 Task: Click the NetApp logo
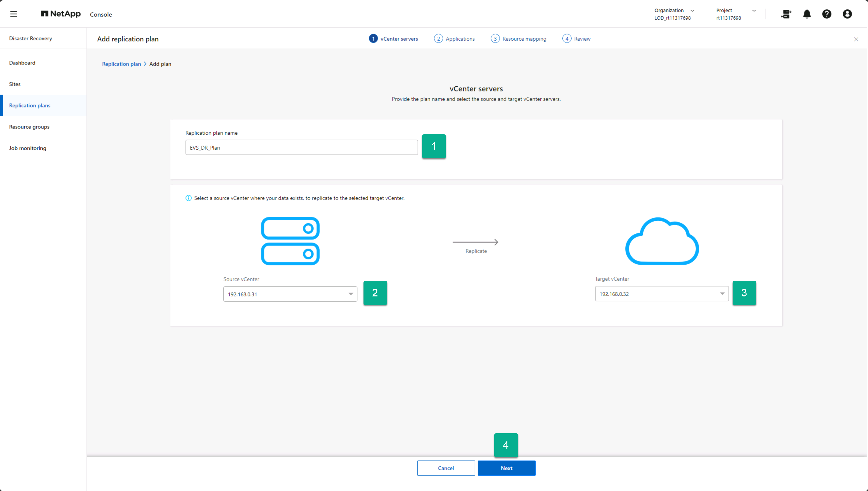point(61,14)
